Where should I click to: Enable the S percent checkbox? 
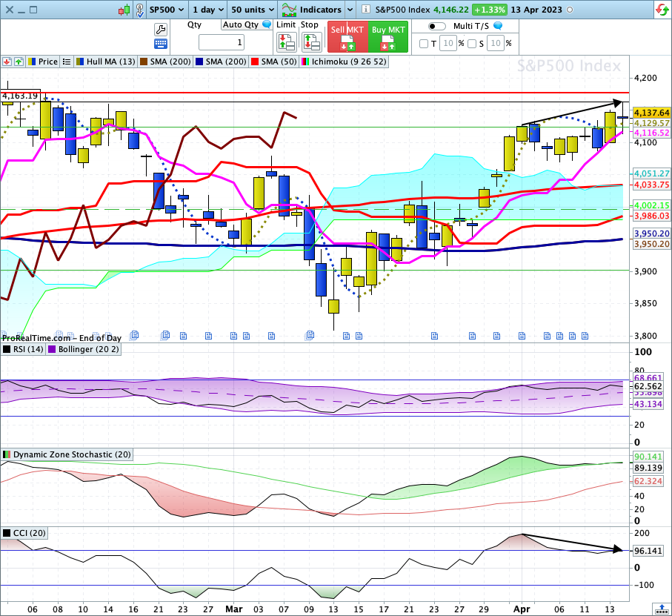click(x=472, y=43)
